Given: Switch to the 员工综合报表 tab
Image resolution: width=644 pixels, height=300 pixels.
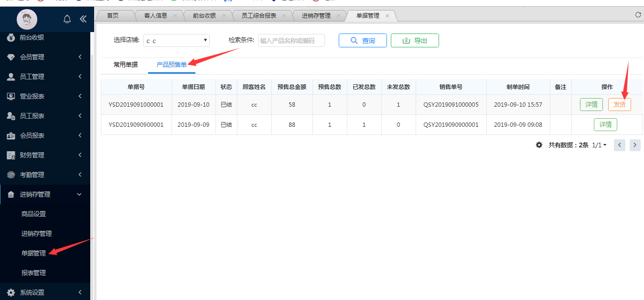Looking at the screenshot, I should 259,15.
